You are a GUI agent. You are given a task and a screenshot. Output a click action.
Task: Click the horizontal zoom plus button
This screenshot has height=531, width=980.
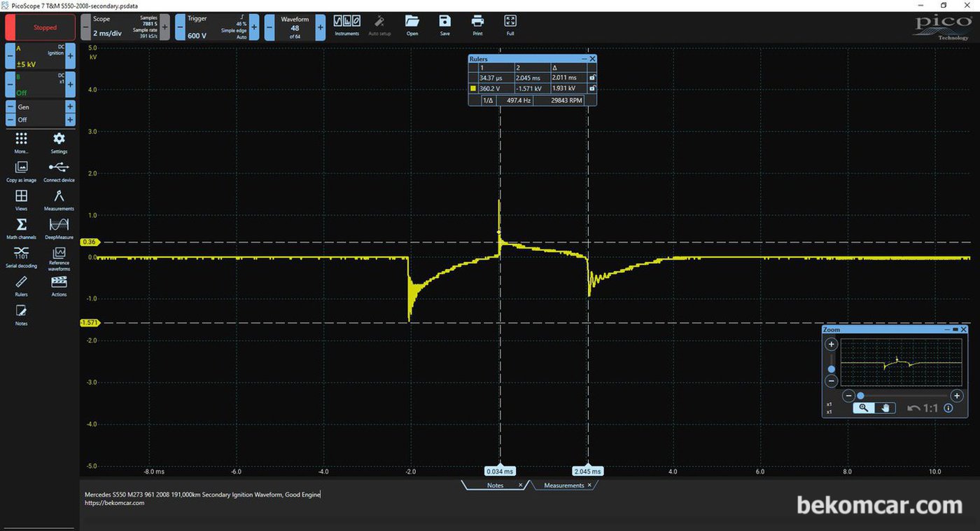tap(957, 396)
